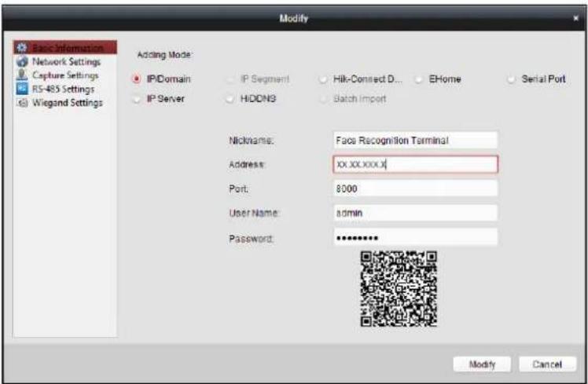Click the Capture Settings person icon
The image size is (588, 384).
[22, 75]
